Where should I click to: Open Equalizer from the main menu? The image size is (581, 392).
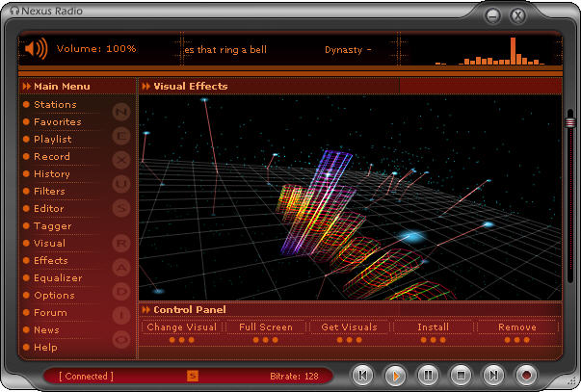point(57,278)
